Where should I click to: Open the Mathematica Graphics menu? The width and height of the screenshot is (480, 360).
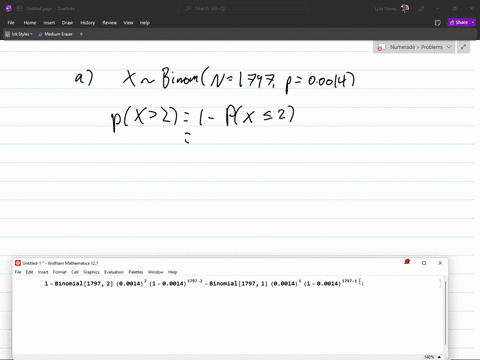(91, 272)
